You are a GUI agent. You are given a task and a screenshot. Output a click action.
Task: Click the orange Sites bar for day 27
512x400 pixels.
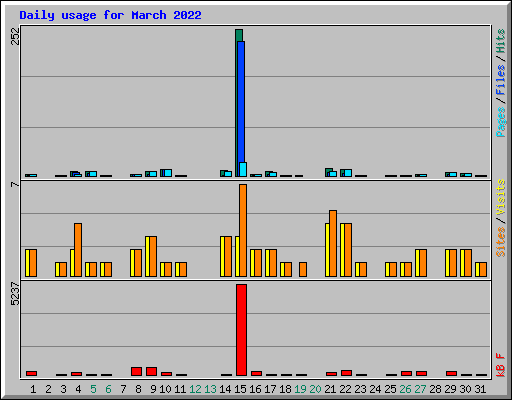(423, 263)
